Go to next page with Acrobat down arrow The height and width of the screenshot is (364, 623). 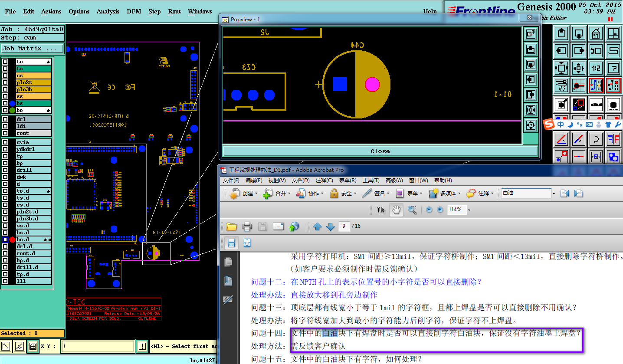[331, 226]
